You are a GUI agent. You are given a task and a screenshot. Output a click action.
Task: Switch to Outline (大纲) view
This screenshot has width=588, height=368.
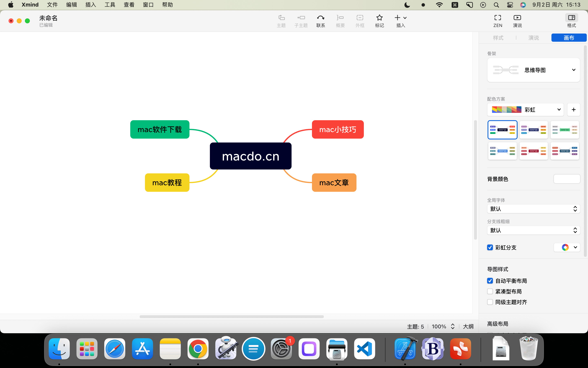pyautogui.click(x=468, y=326)
